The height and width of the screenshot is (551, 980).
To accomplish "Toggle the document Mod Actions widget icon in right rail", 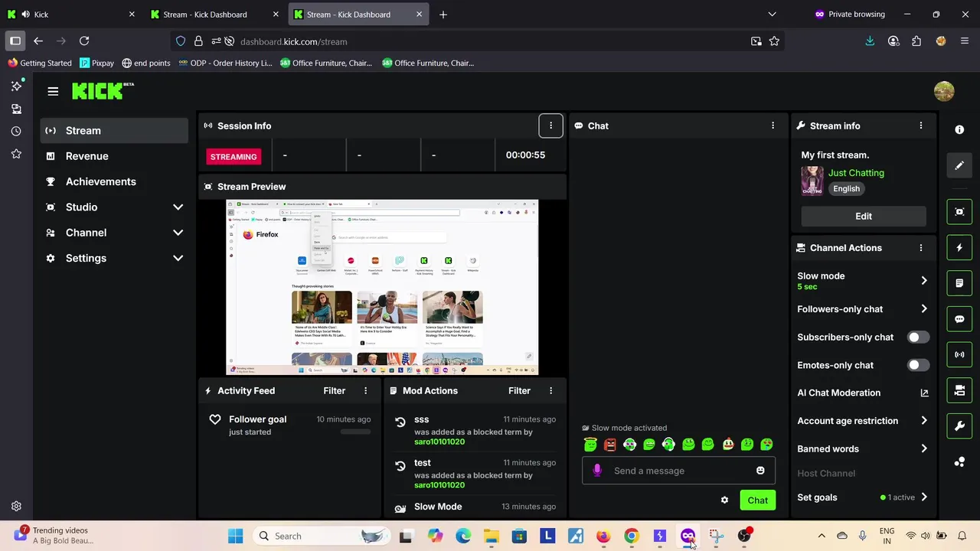I will pos(959,283).
